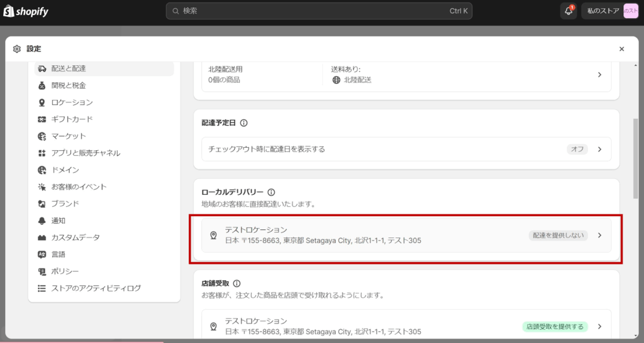Click the 関税と税金 money bag icon
This screenshot has width=644, height=343.
coord(42,85)
